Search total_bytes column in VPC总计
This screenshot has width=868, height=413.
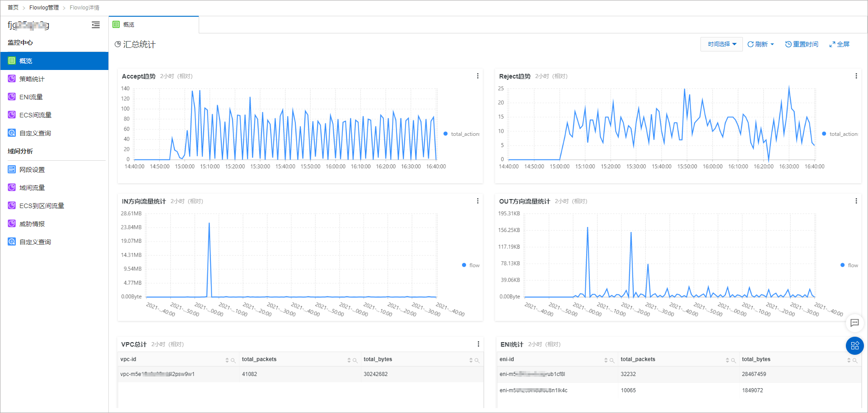point(477,360)
